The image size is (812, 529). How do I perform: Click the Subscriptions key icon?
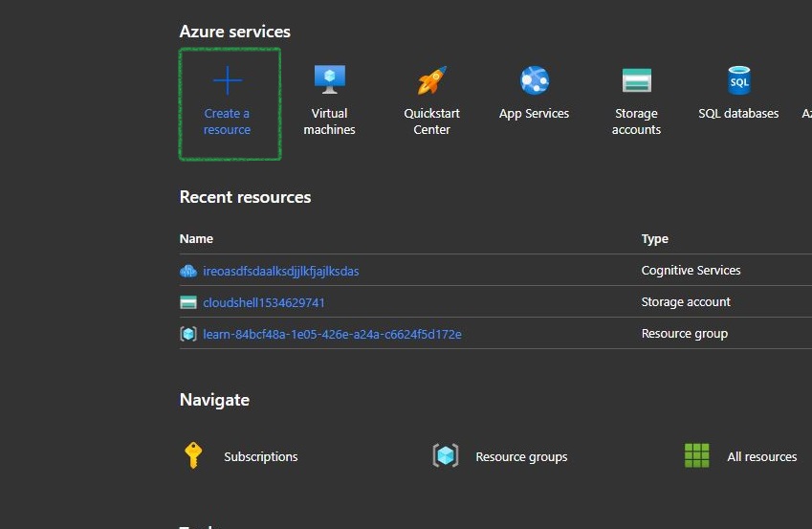(193, 455)
